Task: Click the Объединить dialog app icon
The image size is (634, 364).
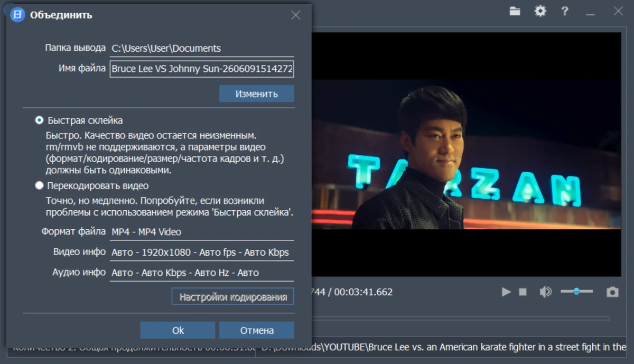Action: pyautogui.click(x=18, y=15)
